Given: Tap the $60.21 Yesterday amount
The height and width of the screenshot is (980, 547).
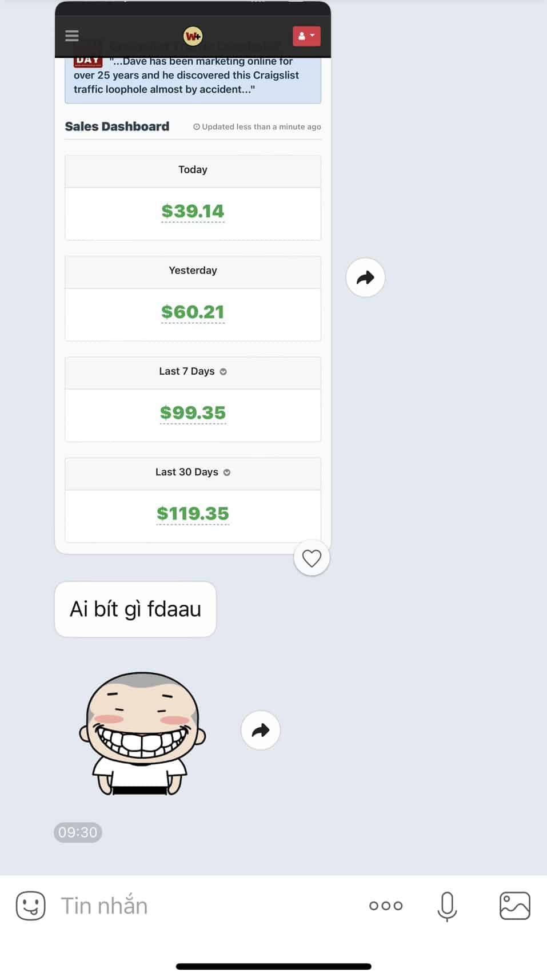Looking at the screenshot, I should tap(193, 312).
